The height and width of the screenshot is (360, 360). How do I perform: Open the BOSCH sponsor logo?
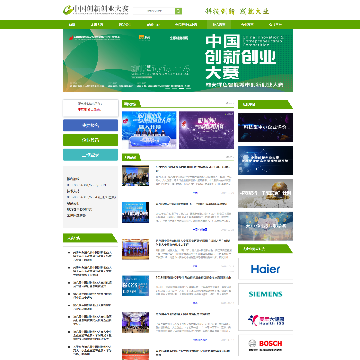pyautogui.click(x=265, y=345)
